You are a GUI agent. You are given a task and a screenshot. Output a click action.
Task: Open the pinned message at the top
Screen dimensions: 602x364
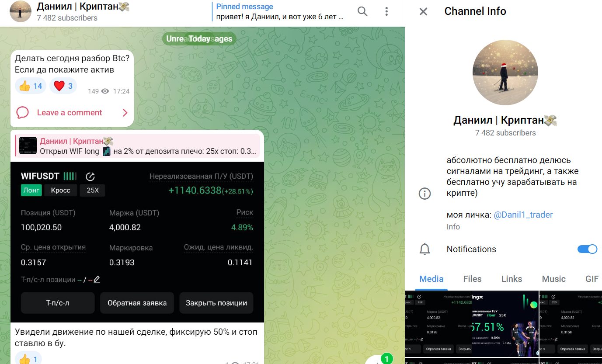pyautogui.click(x=280, y=11)
